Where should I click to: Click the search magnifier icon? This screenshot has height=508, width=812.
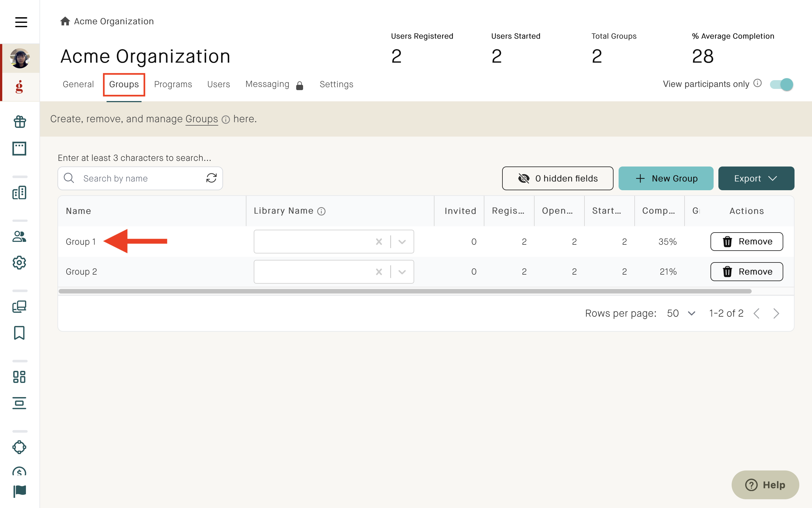click(x=69, y=178)
